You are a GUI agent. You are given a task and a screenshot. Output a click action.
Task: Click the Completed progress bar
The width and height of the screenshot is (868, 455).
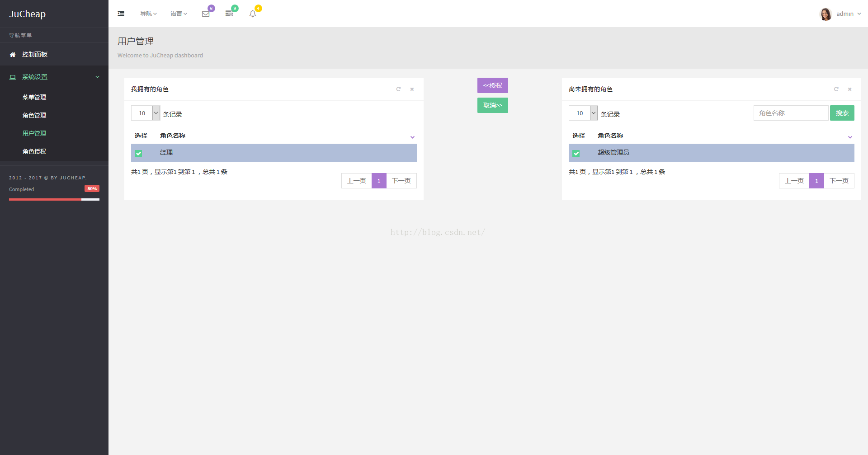(x=54, y=199)
